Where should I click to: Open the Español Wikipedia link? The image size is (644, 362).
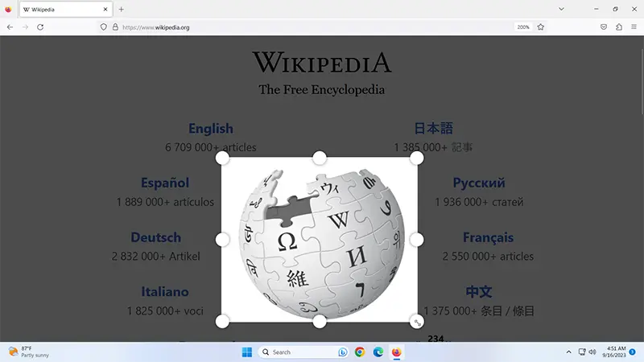(165, 183)
